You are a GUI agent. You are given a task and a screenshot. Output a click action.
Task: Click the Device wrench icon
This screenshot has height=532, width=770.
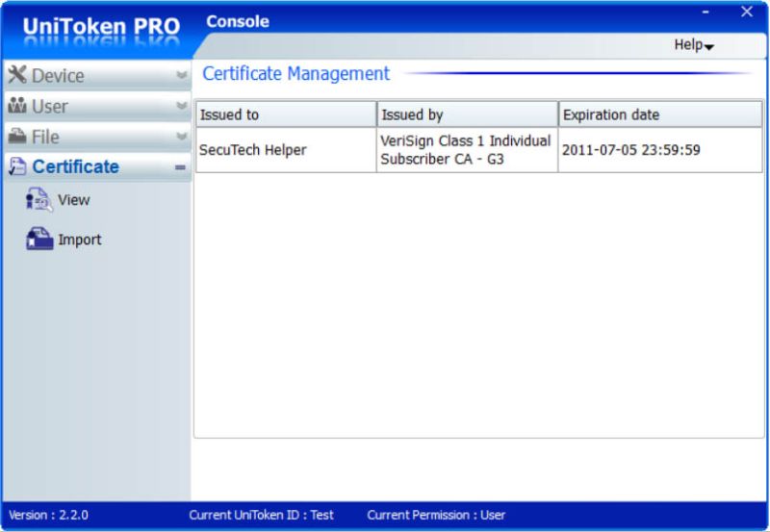click(17, 75)
